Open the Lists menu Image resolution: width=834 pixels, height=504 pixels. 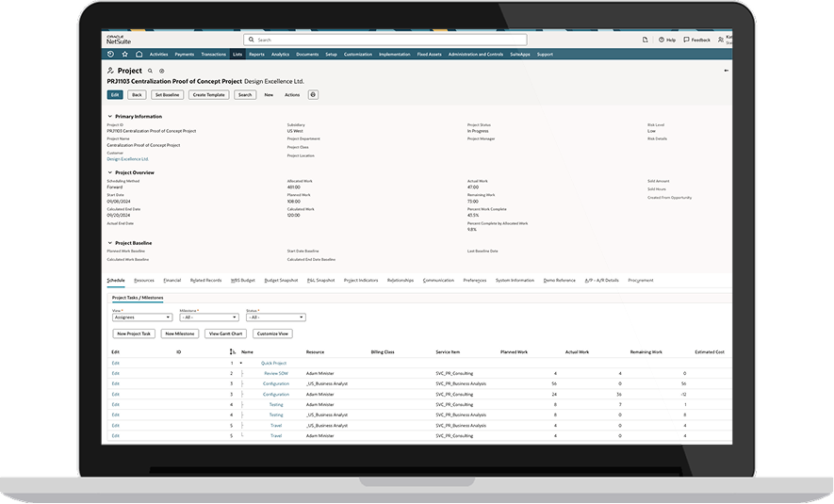click(237, 55)
